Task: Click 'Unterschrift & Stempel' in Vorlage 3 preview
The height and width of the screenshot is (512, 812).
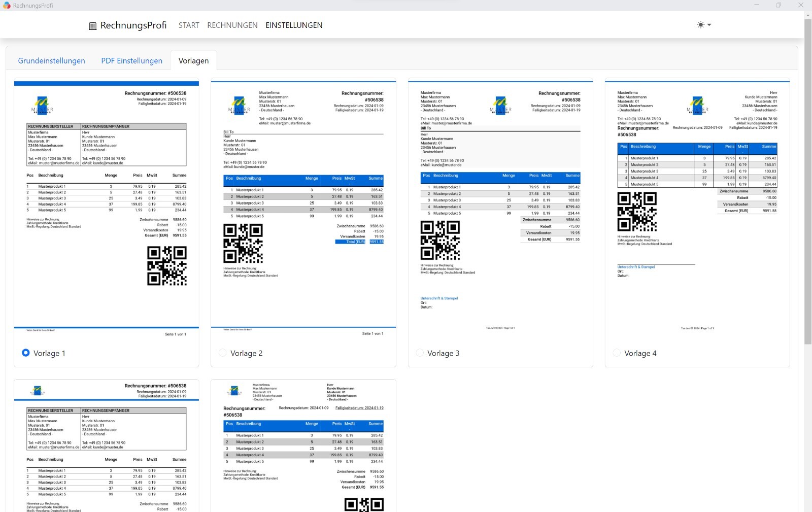Action: [x=439, y=298]
